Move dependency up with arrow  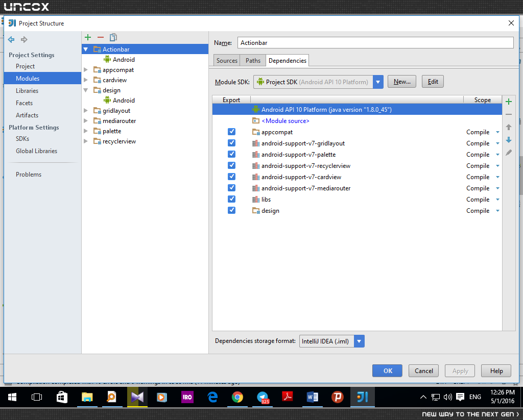509,127
